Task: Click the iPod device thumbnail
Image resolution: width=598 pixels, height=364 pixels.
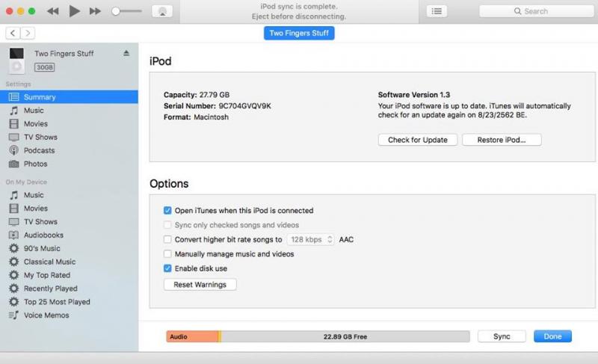Action: [16, 61]
